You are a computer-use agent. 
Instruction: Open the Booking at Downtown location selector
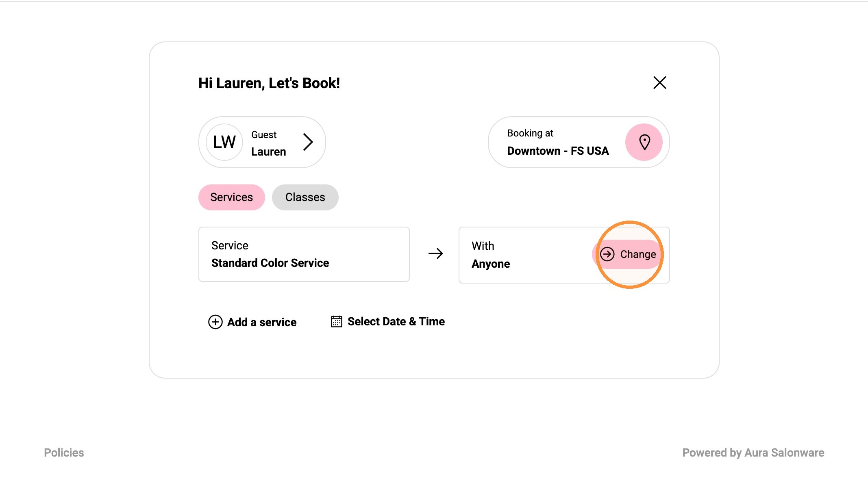tap(579, 142)
